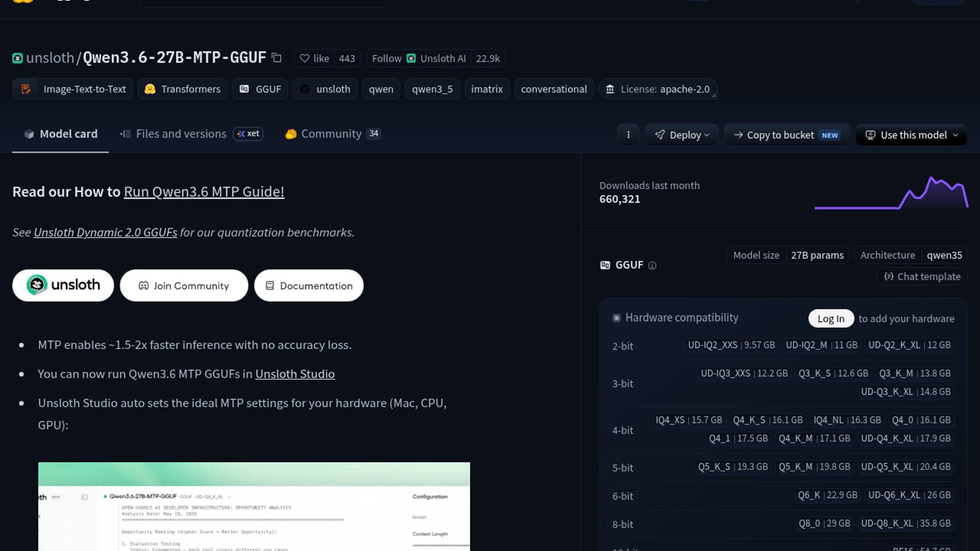Click the Join Community button
The image size is (980, 551).
pyautogui.click(x=184, y=285)
